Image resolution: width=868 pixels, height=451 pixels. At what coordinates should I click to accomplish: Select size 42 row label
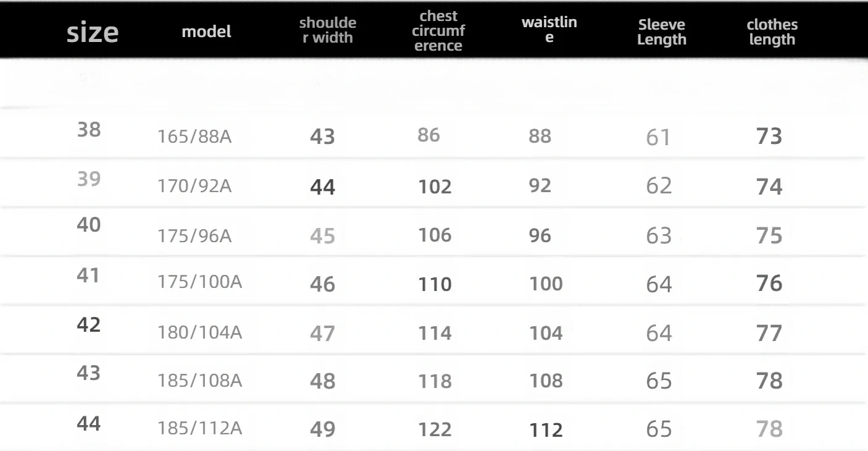[89, 324]
